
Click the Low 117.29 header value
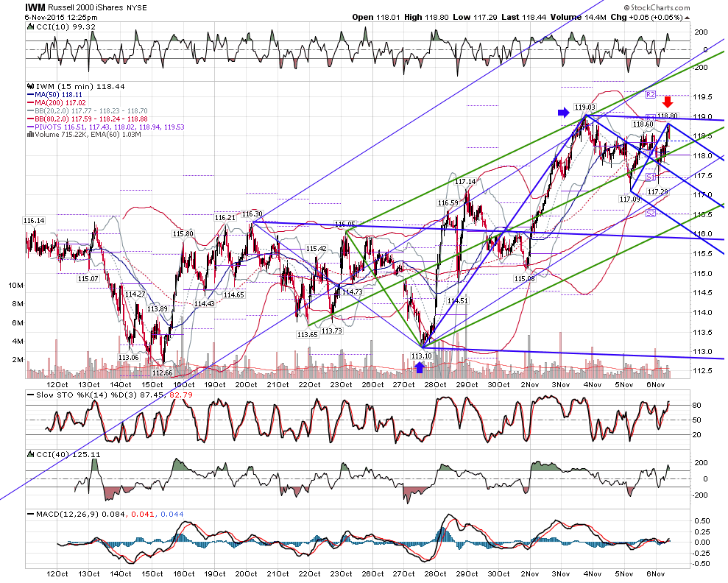pos(475,17)
